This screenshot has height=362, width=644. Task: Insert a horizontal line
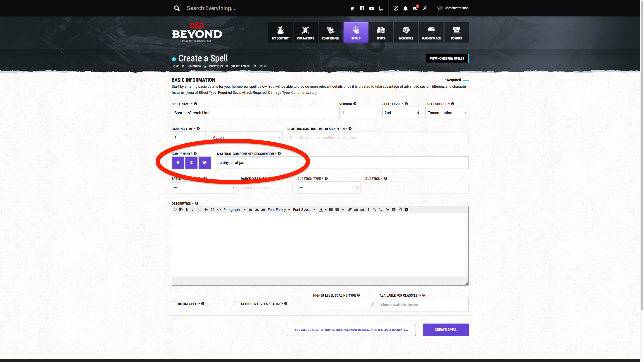pos(343,209)
